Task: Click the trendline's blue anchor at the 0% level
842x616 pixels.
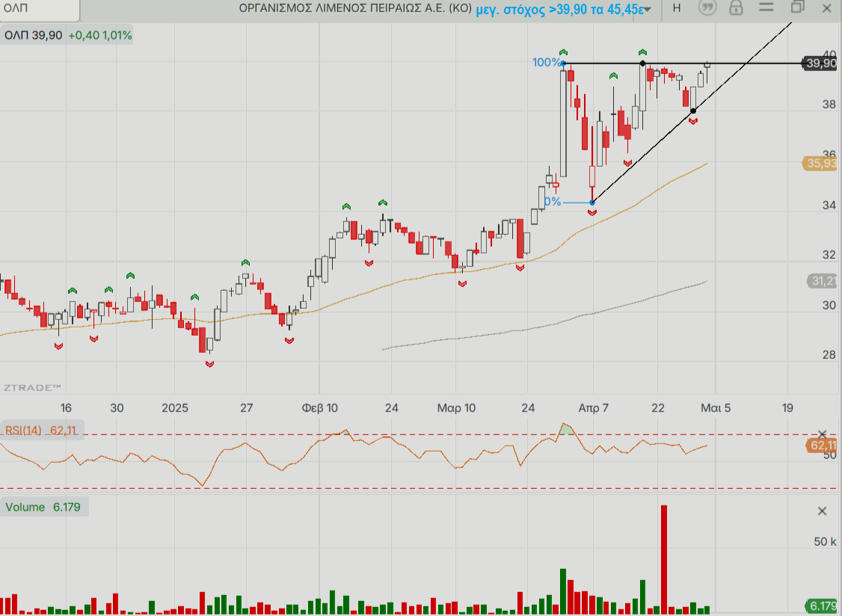Action: 592,203
